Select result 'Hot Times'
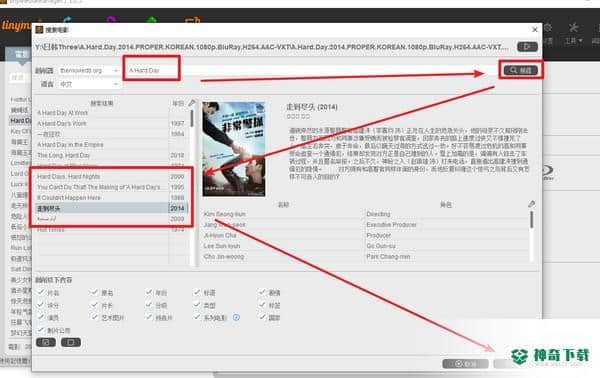600x378 pixels. click(111, 230)
